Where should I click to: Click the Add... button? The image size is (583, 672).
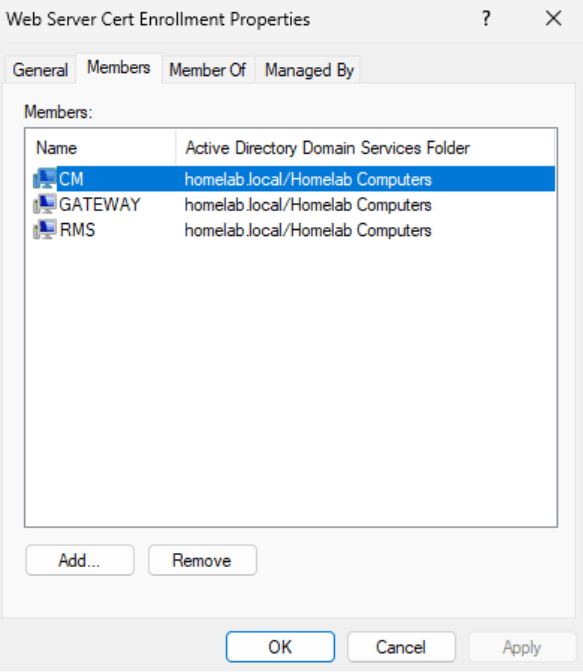click(80, 560)
